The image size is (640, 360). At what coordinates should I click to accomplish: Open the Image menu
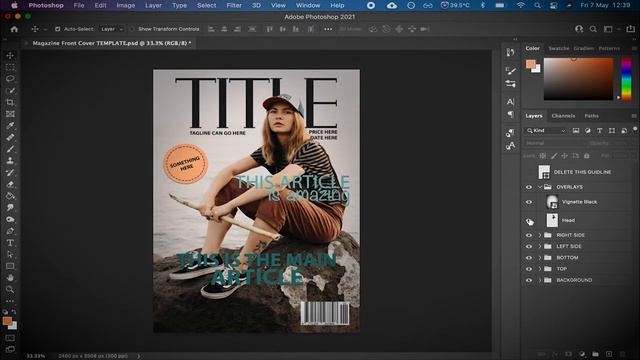(x=126, y=5)
